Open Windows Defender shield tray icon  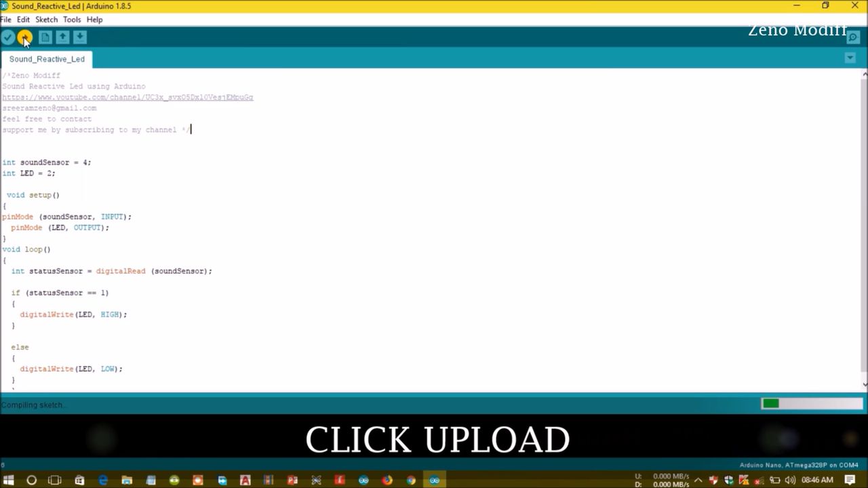click(x=729, y=480)
